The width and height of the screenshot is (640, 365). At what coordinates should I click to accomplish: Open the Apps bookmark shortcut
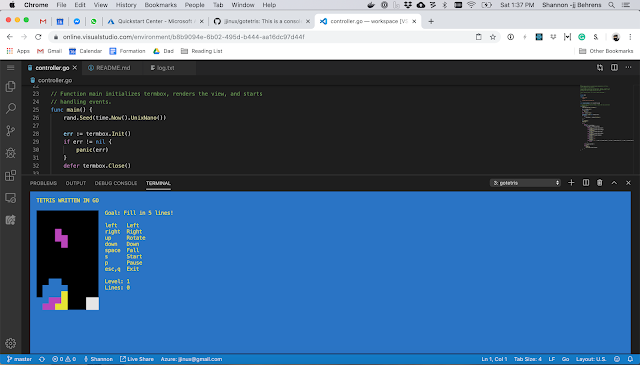(18, 51)
